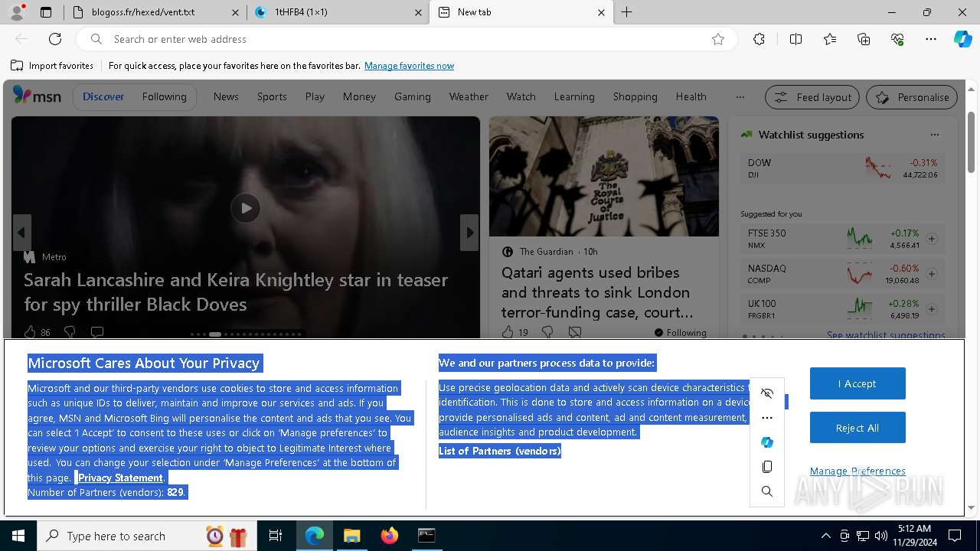Switch to the 1tHFB4 tab
The height and width of the screenshot is (551, 980).
[x=337, y=12]
